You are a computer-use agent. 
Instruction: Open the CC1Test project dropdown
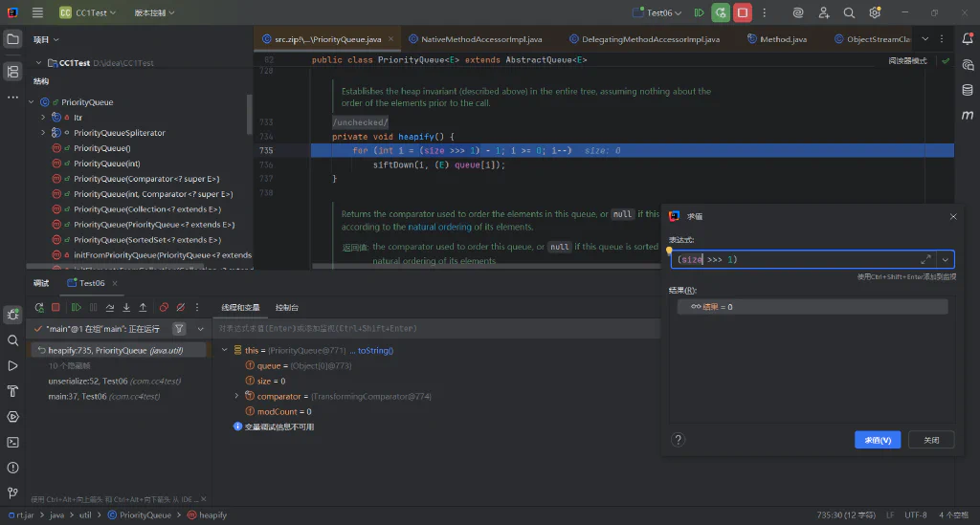coord(87,12)
